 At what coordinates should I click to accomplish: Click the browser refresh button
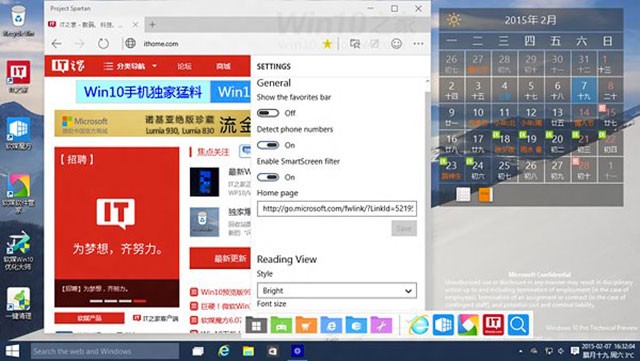pos(103,44)
